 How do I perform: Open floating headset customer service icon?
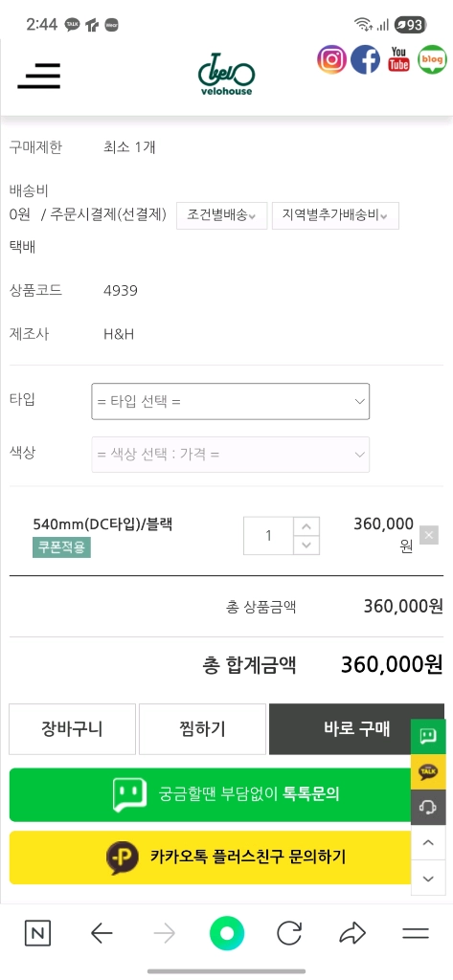click(428, 807)
